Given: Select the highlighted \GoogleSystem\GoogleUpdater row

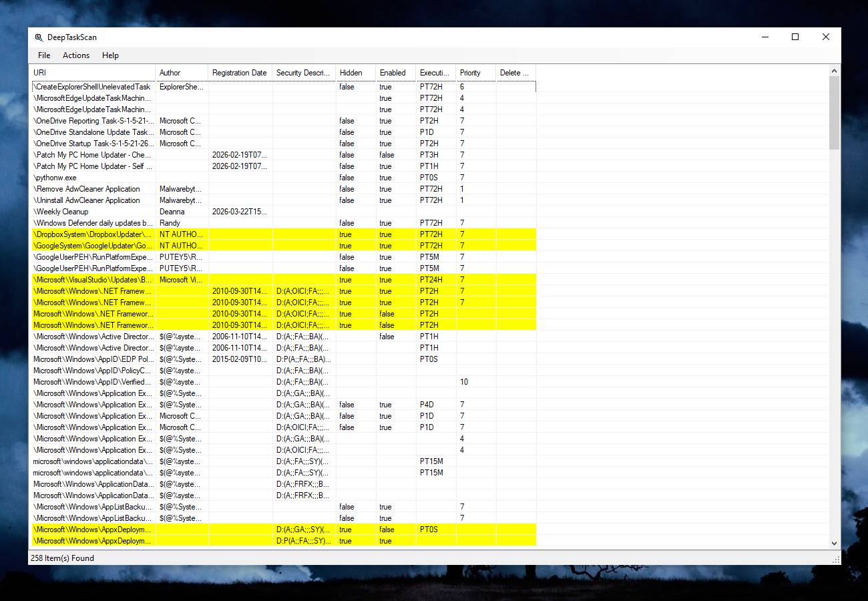Looking at the screenshot, I should point(284,246).
